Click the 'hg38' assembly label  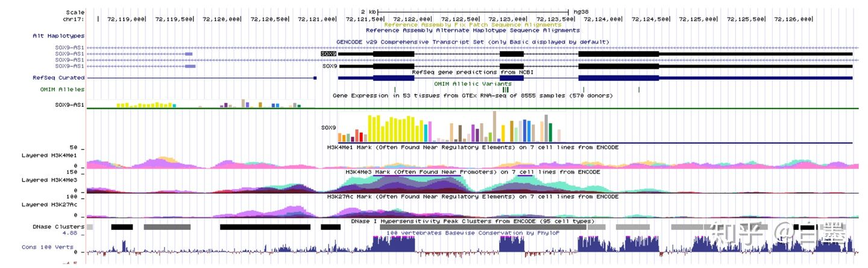tap(581, 11)
